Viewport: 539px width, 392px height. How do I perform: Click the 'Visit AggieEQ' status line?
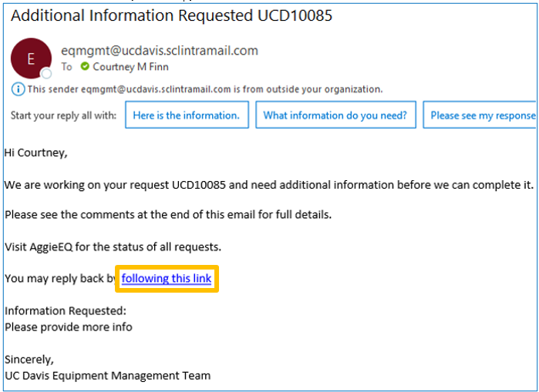click(113, 246)
